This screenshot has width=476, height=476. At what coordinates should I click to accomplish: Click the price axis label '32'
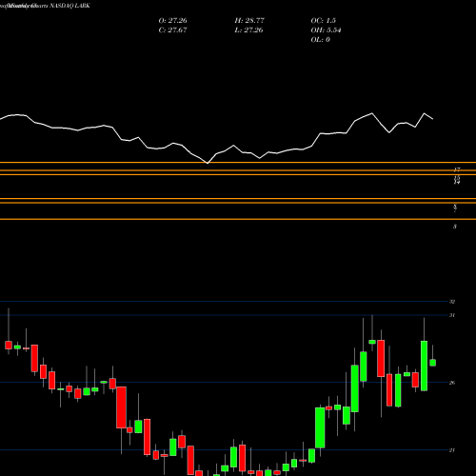tap(452, 302)
